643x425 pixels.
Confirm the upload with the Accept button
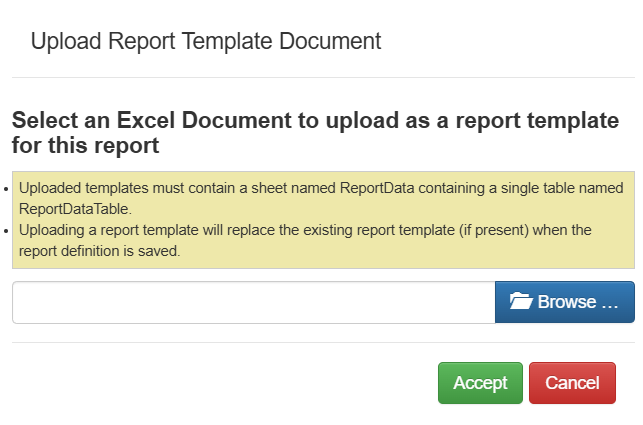(480, 383)
